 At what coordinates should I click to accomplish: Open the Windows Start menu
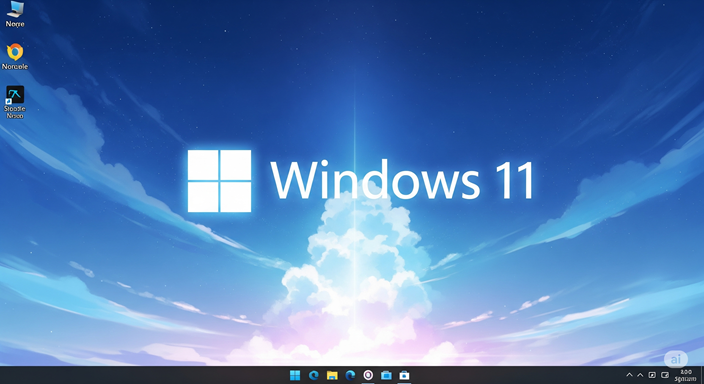[295, 375]
